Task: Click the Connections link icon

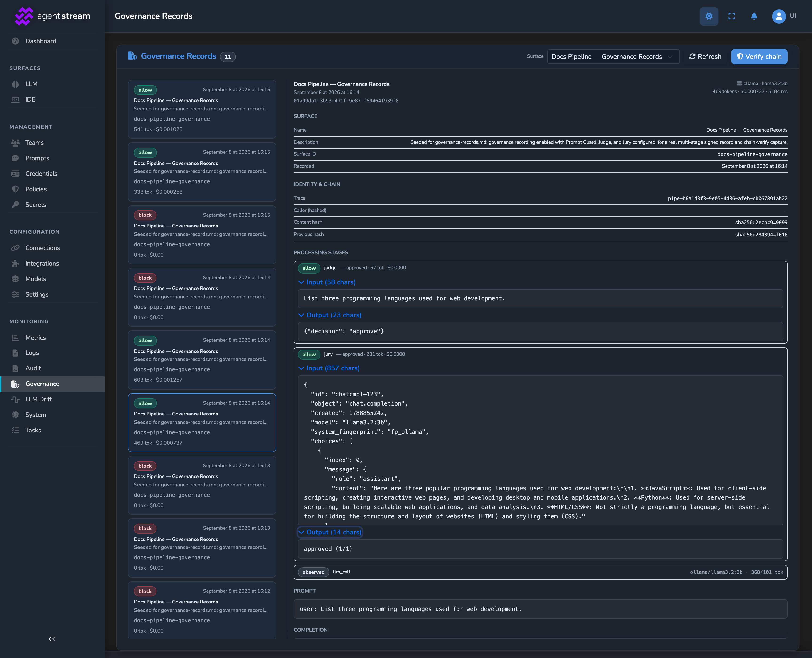Action: pyautogui.click(x=15, y=248)
